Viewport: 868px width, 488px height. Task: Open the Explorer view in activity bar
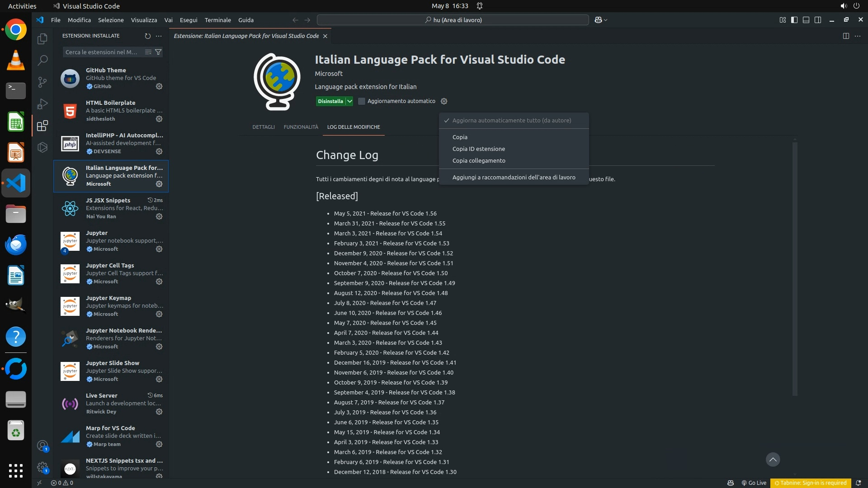coord(42,39)
